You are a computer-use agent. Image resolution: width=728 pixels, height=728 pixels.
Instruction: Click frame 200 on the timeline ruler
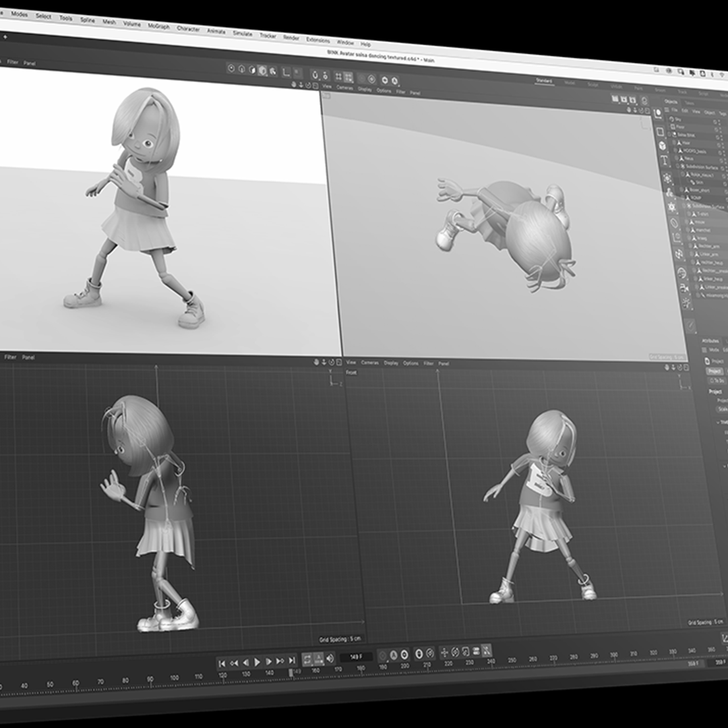pyautogui.click(x=405, y=666)
